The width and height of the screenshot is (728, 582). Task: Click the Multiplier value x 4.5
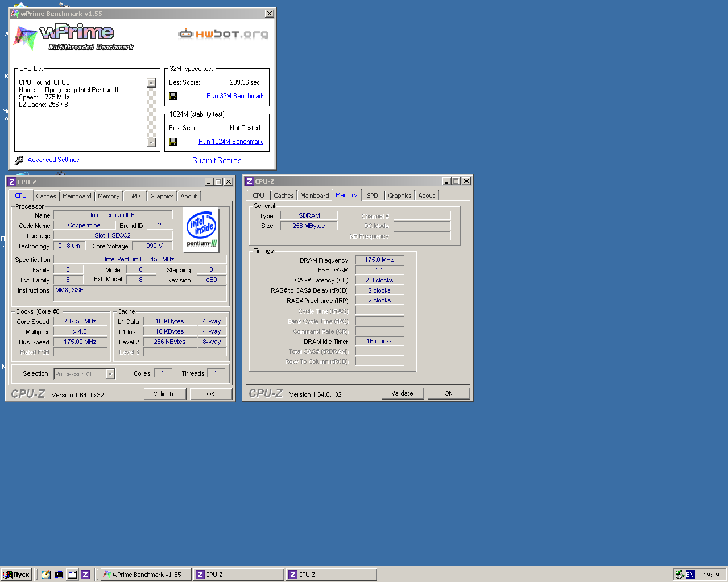coord(80,331)
